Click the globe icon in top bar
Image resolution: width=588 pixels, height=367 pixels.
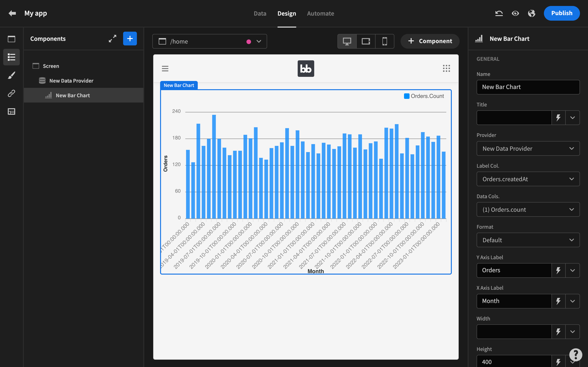tap(531, 13)
